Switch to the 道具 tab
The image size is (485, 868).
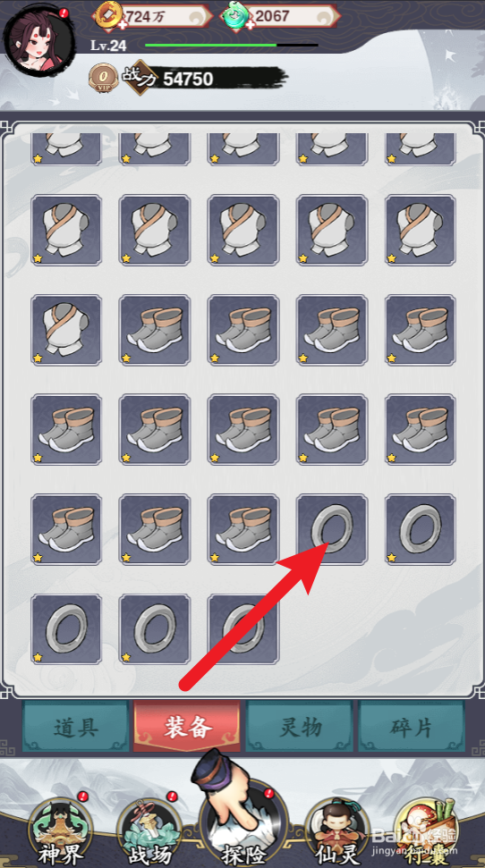coord(75,726)
